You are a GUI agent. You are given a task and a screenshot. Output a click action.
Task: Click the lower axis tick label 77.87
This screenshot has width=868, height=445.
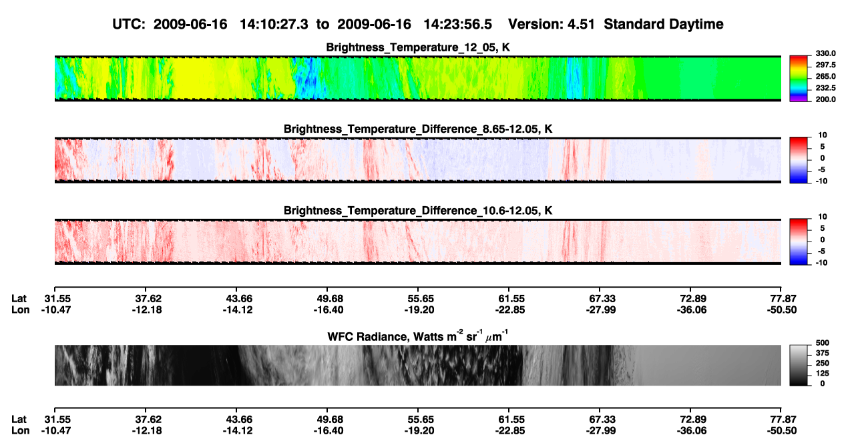781,419
